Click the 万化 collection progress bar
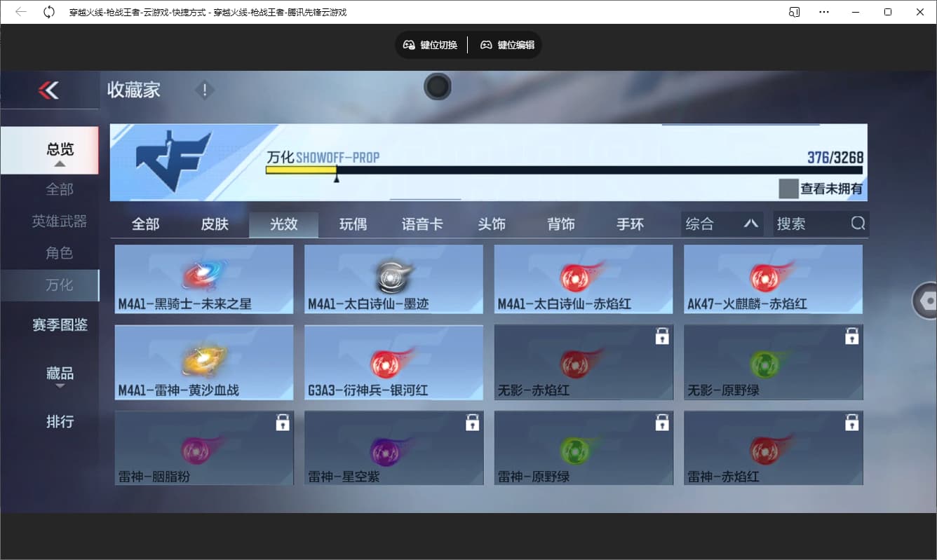The height and width of the screenshot is (560, 937). point(563,170)
